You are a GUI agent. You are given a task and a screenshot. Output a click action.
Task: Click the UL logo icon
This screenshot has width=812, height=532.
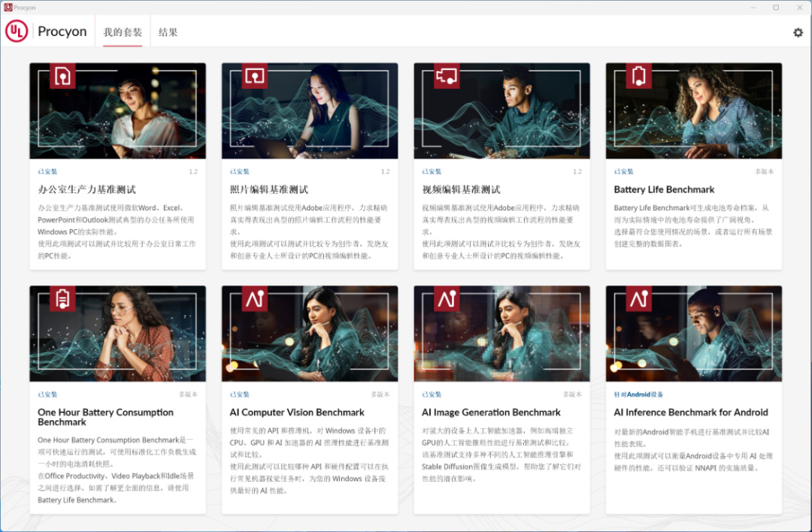pyautogui.click(x=17, y=31)
